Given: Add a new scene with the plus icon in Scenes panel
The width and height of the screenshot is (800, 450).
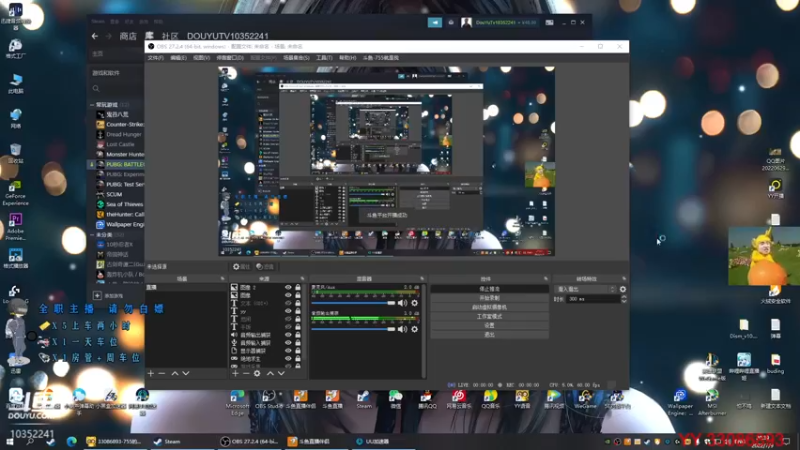Looking at the screenshot, I should 151,373.
